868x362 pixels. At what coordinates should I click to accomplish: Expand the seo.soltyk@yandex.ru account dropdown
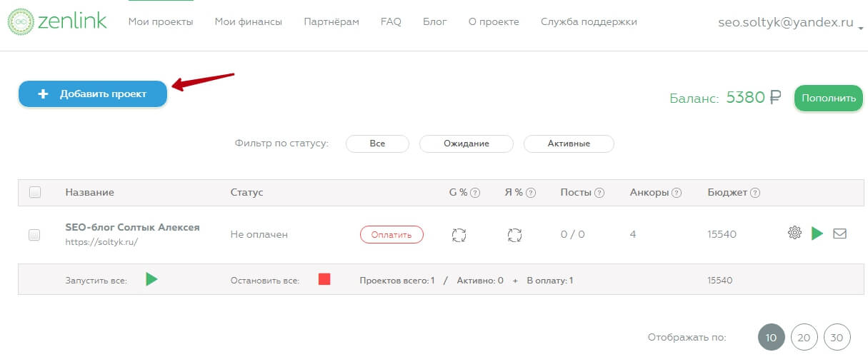[861, 29]
